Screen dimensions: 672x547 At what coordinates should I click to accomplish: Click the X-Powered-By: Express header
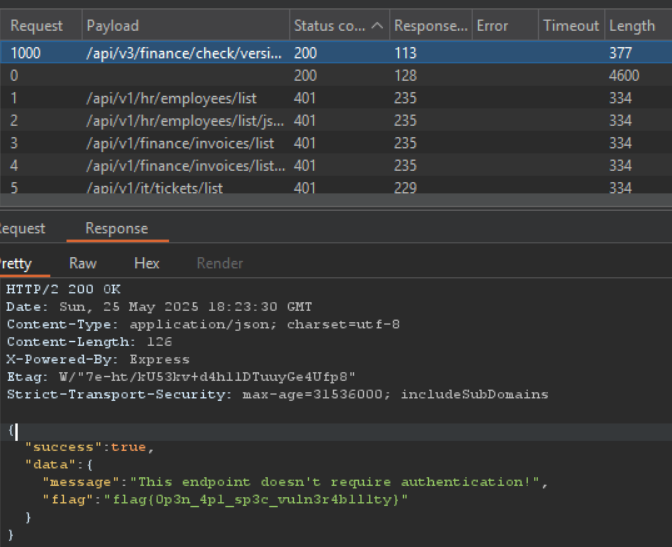tap(98, 359)
